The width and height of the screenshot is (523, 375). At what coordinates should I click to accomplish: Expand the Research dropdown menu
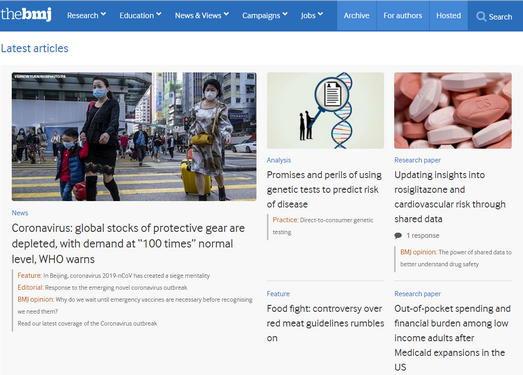(86, 15)
